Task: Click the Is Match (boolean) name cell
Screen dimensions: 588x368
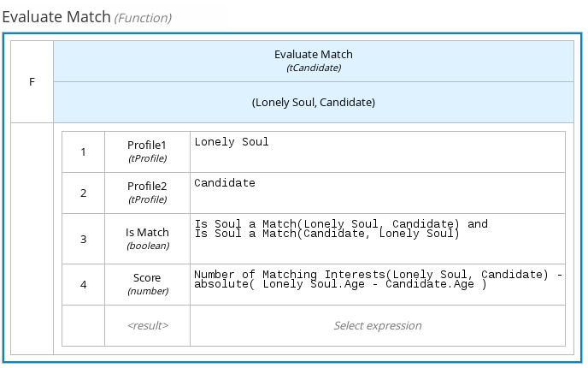Action: (147, 239)
